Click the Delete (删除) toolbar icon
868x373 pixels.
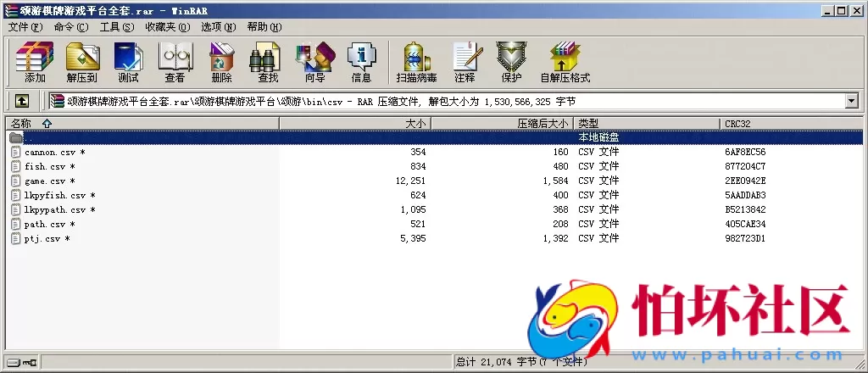click(221, 61)
